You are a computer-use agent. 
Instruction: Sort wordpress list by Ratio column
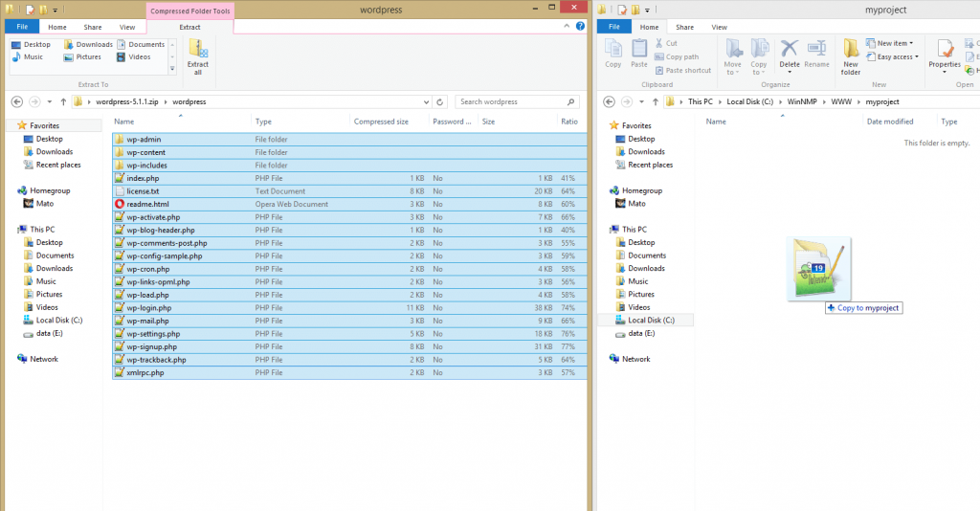(569, 122)
